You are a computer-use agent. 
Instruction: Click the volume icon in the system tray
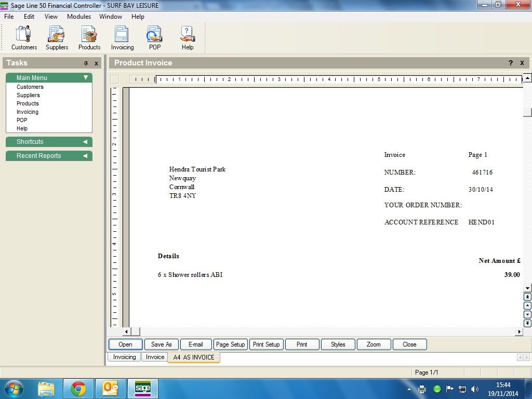pos(475,389)
